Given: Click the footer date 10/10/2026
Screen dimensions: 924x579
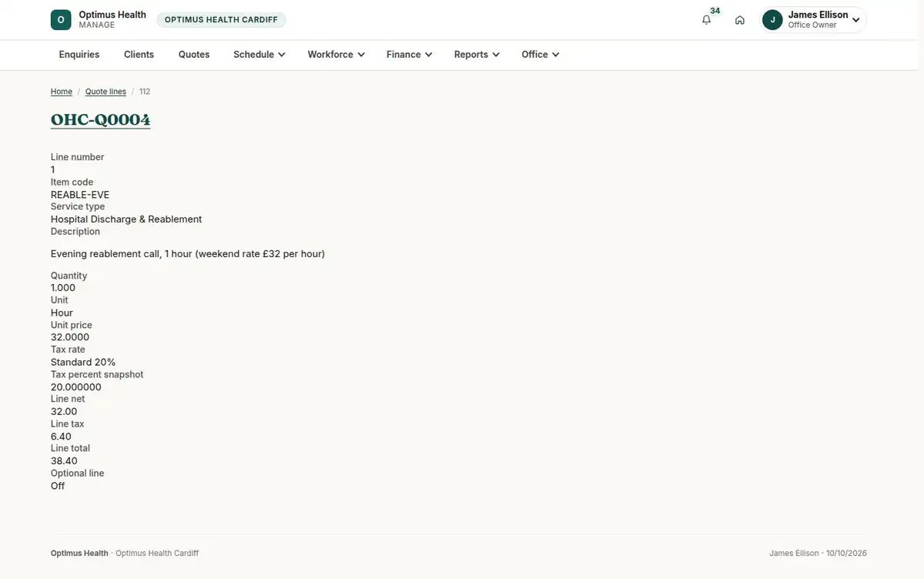Looking at the screenshot, I should (x=846, y=554).
